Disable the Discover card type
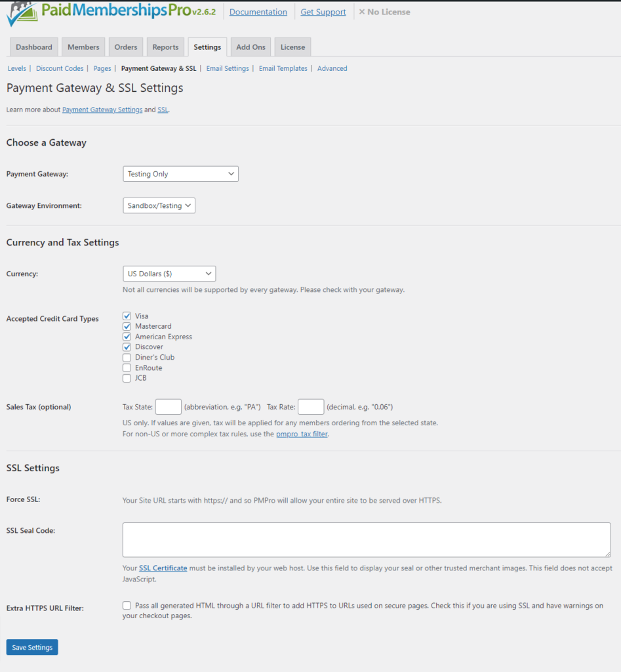Image resolution: width=621 pixels, height=672 pixels. [127, 346]
